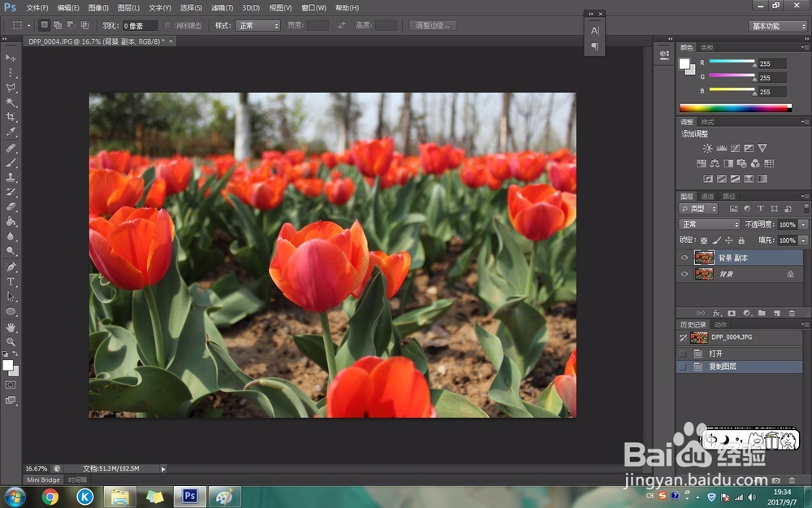Open the layer blend mode 正常 dropdown
The height and width of the screenshot is (508, 812).
[710, 224]
